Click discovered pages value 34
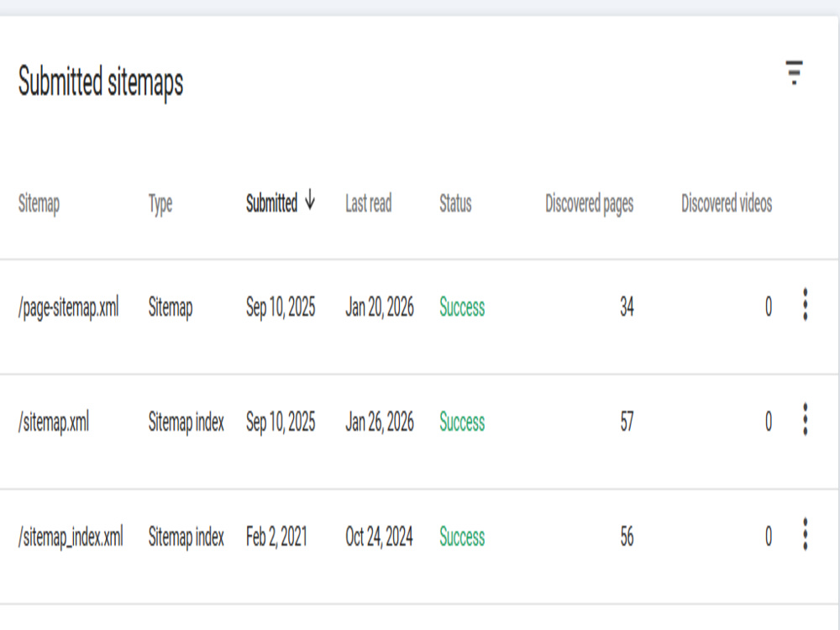 627,307
